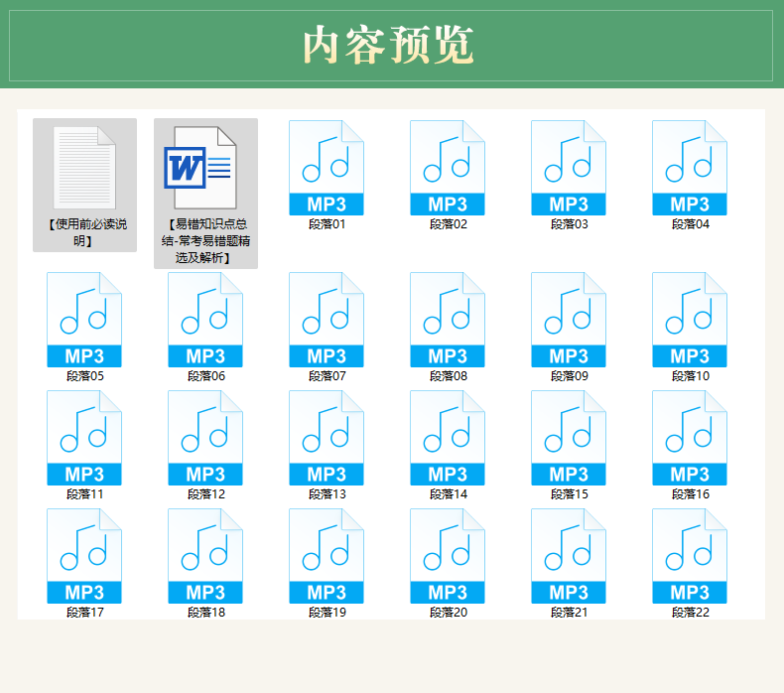784x693 pixels.
Task: Select the 段落08 MP3 file icon
Action: (448, 320)
